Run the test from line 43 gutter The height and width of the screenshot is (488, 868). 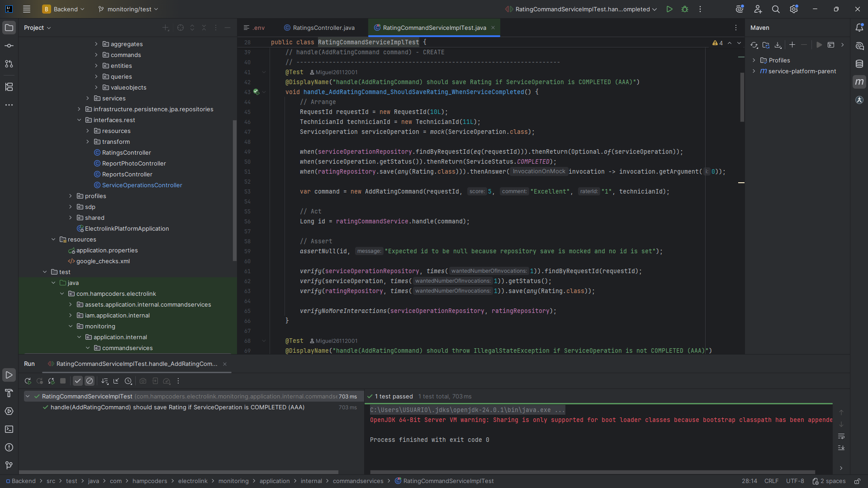coord(256,92)
